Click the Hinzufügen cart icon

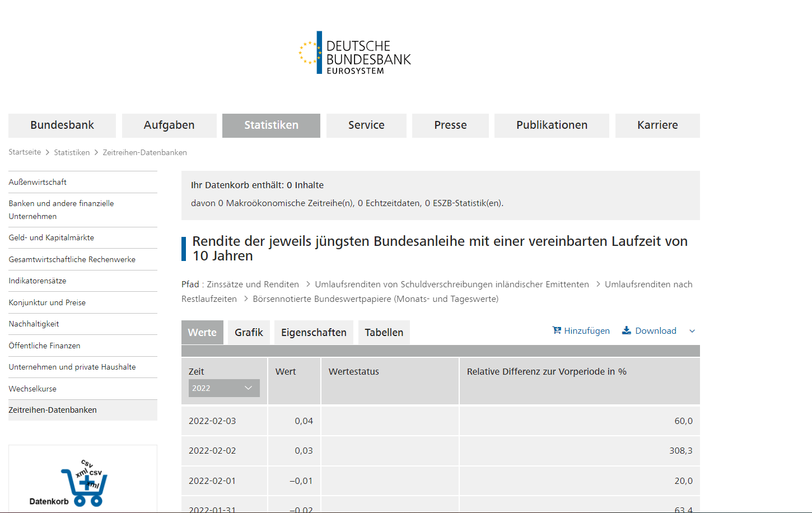pyautogui.click(x=557, y=330)
